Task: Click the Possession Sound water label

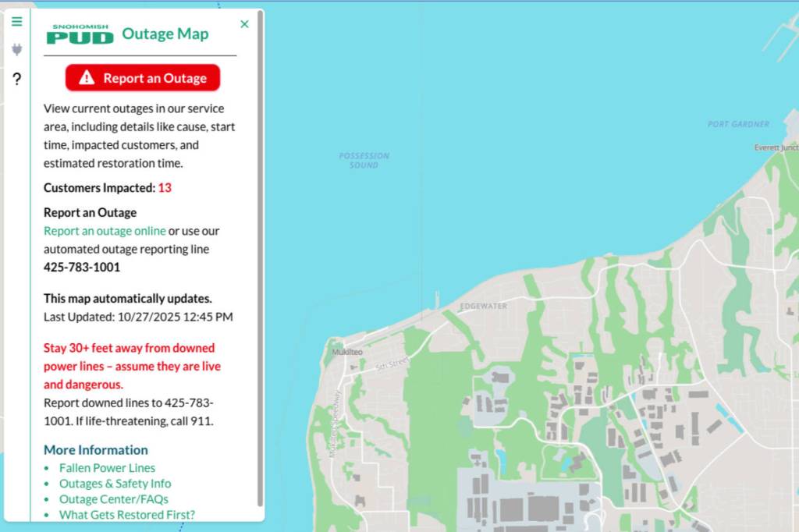Action: click(364, 160)
